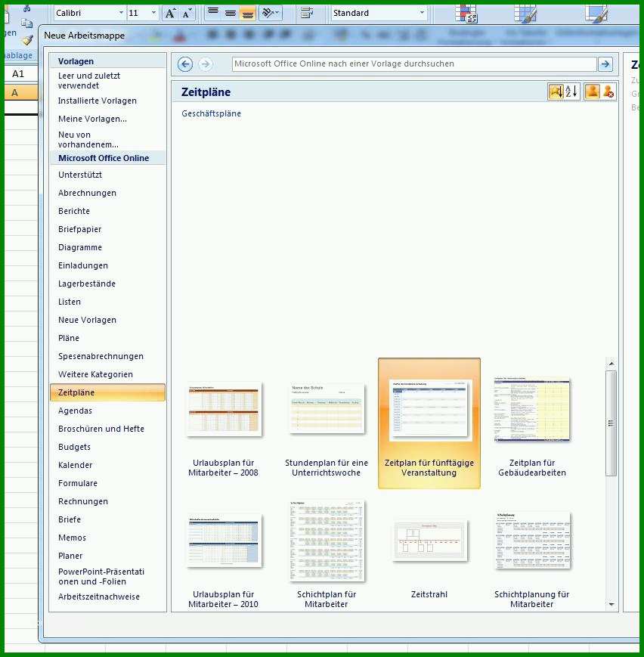Click the Increase Font Size icon
Image resolution: width=644 pixels, height=657 pixels.
170,14
